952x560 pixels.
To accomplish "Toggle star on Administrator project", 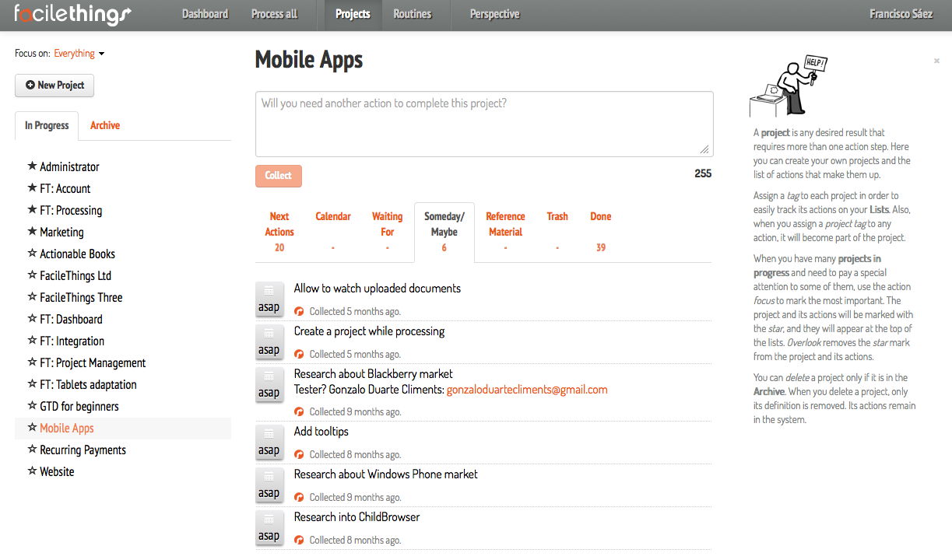I will [32, 166].
